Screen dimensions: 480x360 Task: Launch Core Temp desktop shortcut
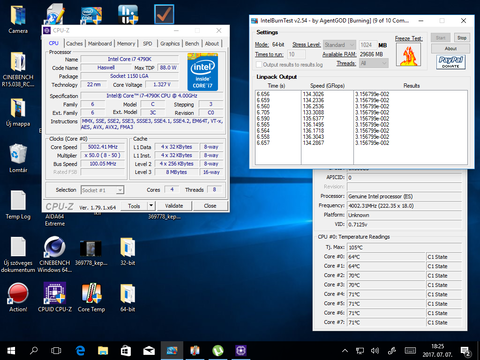(91, 297)
